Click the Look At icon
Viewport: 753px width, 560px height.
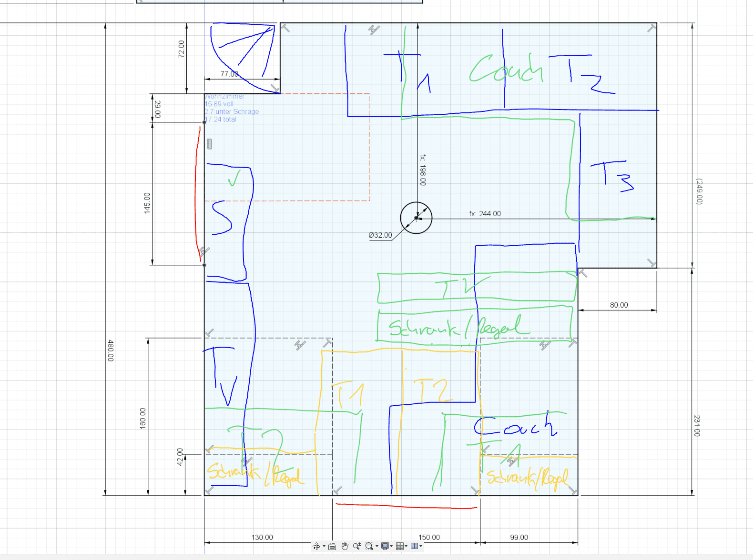click(x=332, y=546)
